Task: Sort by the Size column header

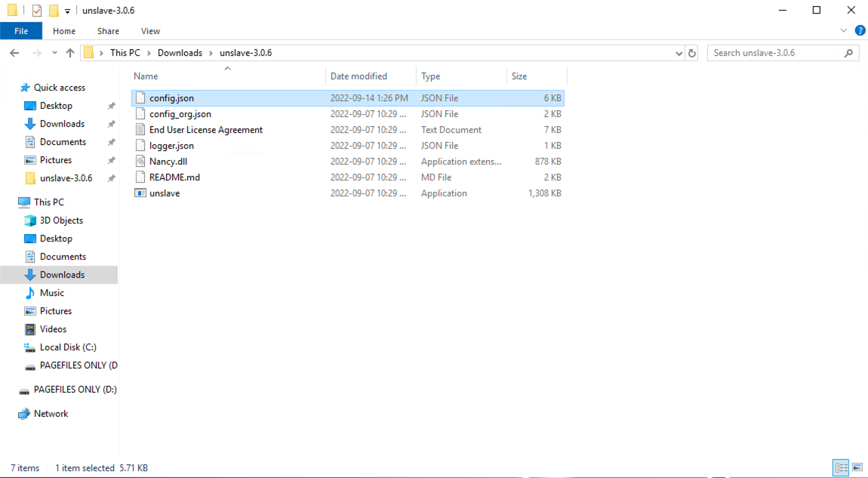Action: (519, 76)
